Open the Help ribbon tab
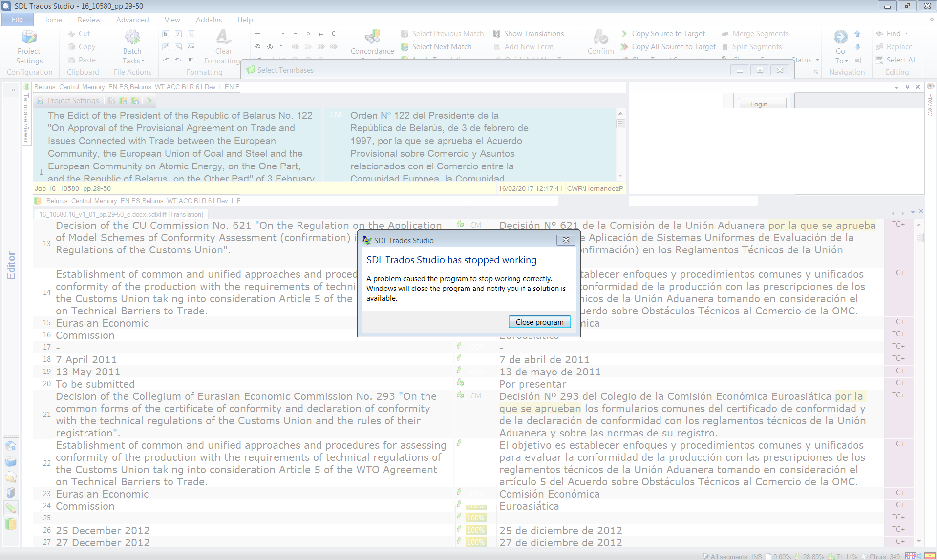Screen dimensions: 937x560 pyautogui.click(x=245, y=20)
